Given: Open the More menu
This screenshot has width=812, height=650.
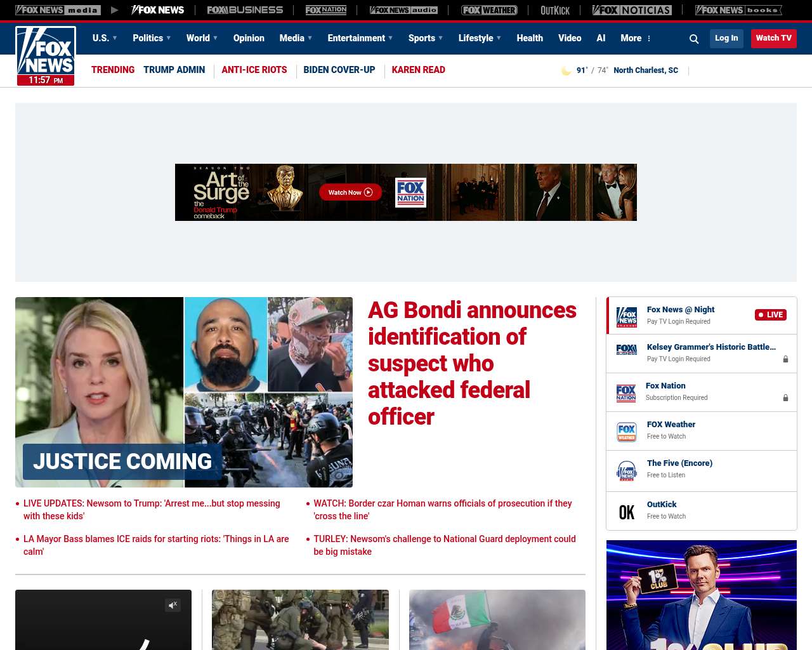Looking at the screenshot, I should 636,38.
